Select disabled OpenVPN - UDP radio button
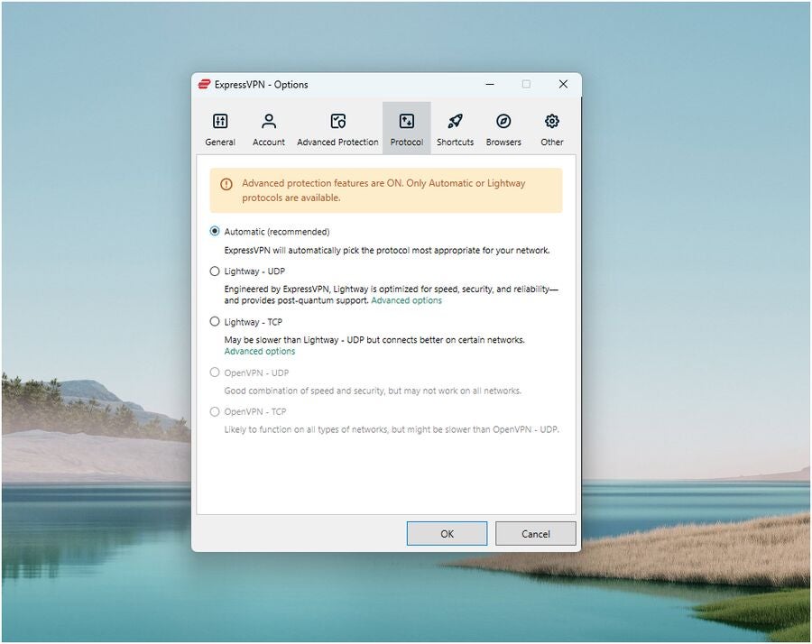 coord(215,373)
